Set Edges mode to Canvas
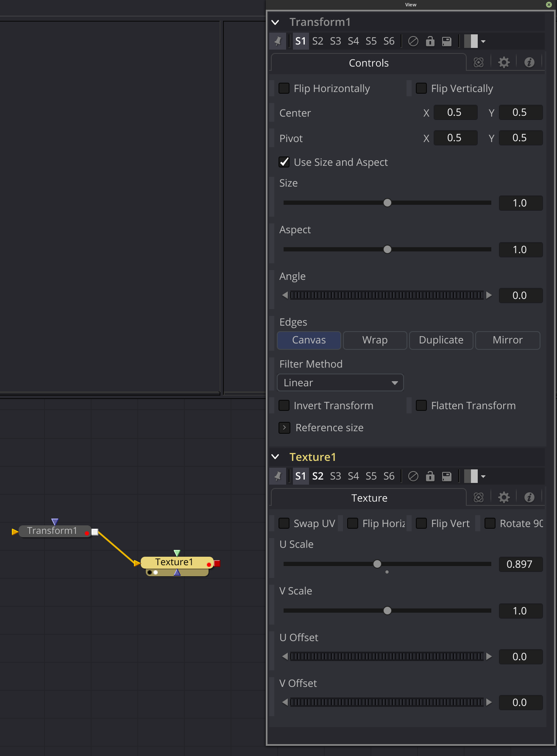 [309, 340]
